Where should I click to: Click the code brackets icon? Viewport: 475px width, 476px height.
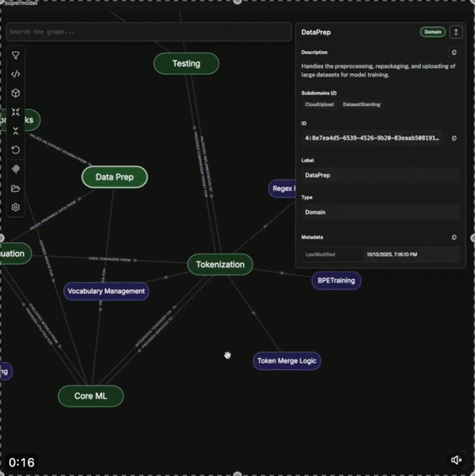click(16, 74)
